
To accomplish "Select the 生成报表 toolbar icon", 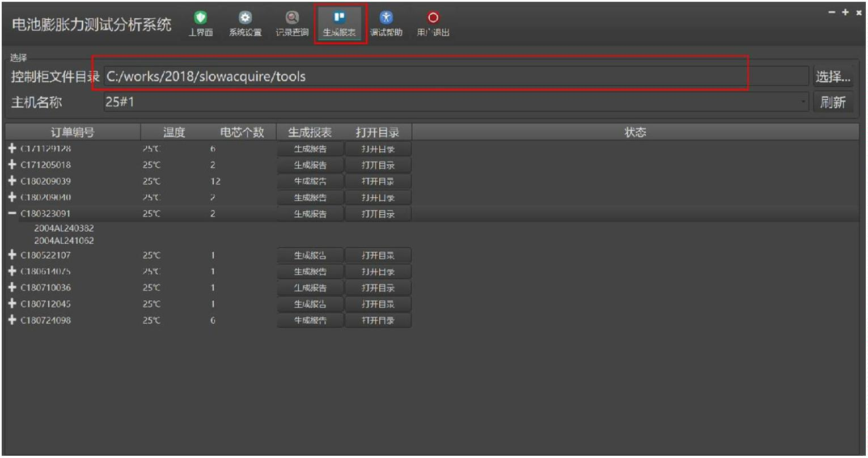I will point(339,19).
